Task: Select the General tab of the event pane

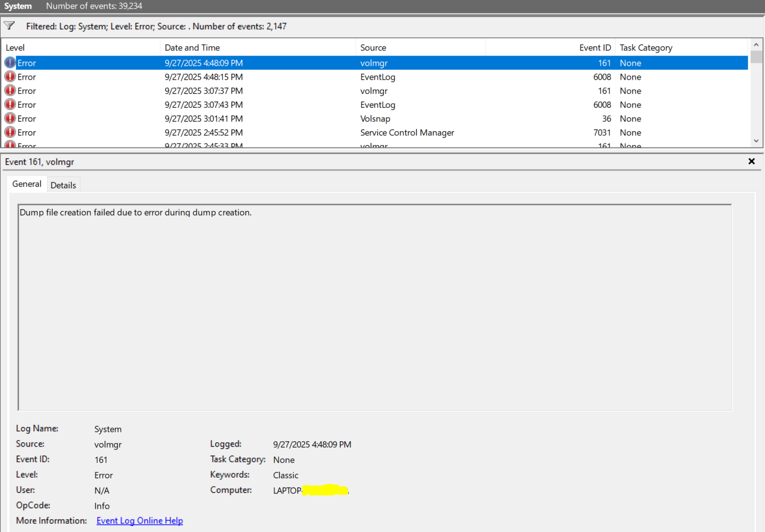Action: [x=26, y=184]
